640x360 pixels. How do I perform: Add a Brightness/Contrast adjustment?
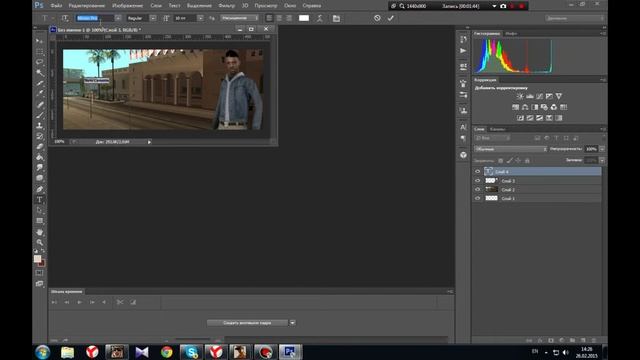click(520, 96)
